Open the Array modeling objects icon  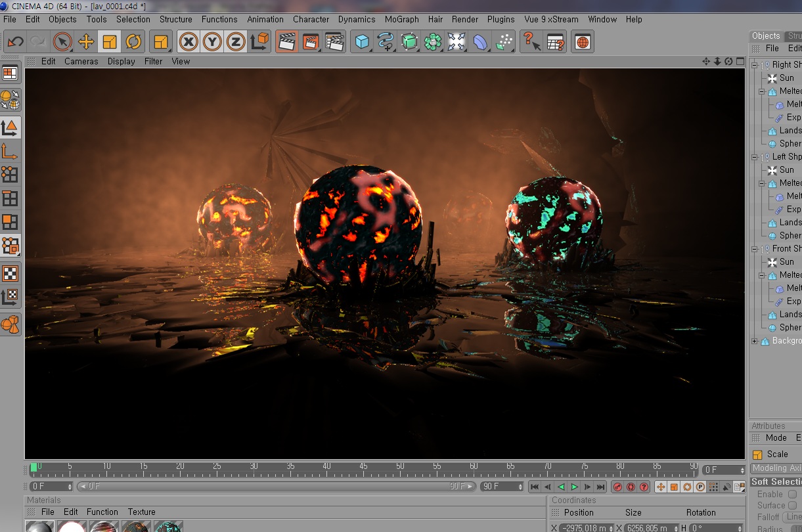click(433, 42)
